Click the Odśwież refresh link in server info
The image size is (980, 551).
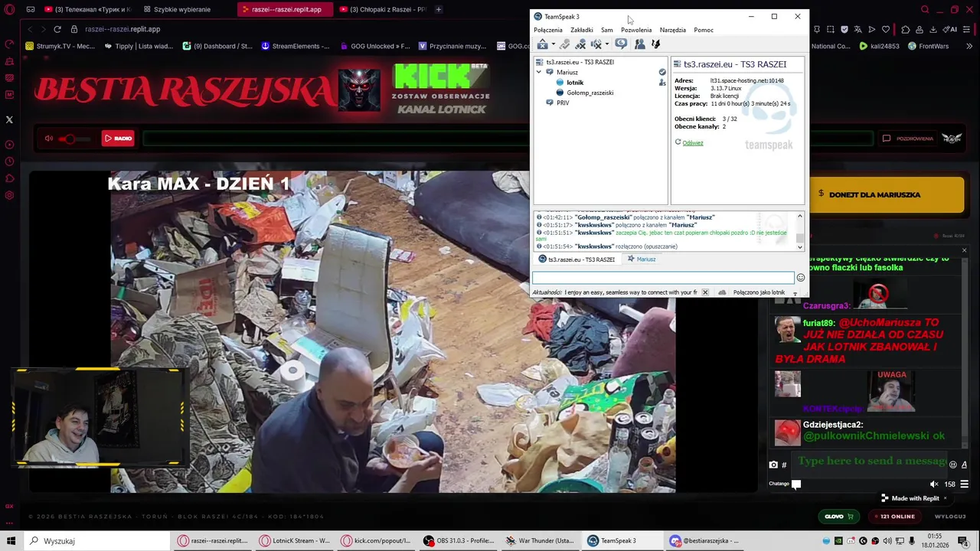point(693,142)
